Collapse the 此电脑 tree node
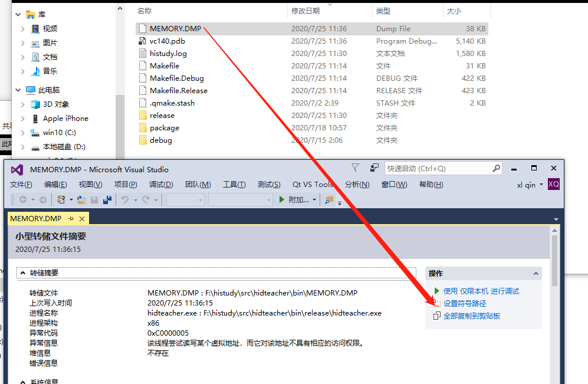This screenshot has width=588, height=384. click(x=18, y=90)
